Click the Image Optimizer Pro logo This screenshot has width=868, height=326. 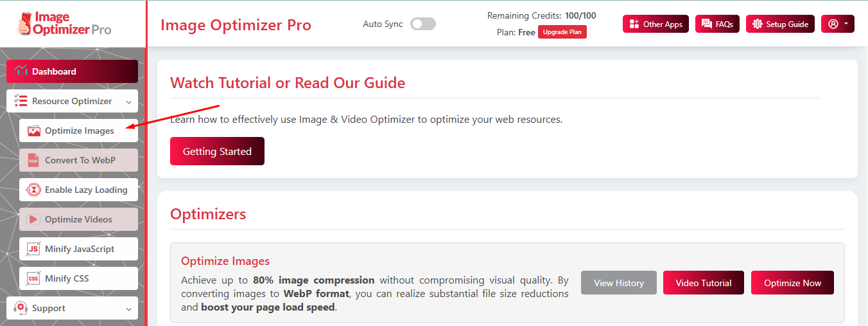[x=64, y=23]
